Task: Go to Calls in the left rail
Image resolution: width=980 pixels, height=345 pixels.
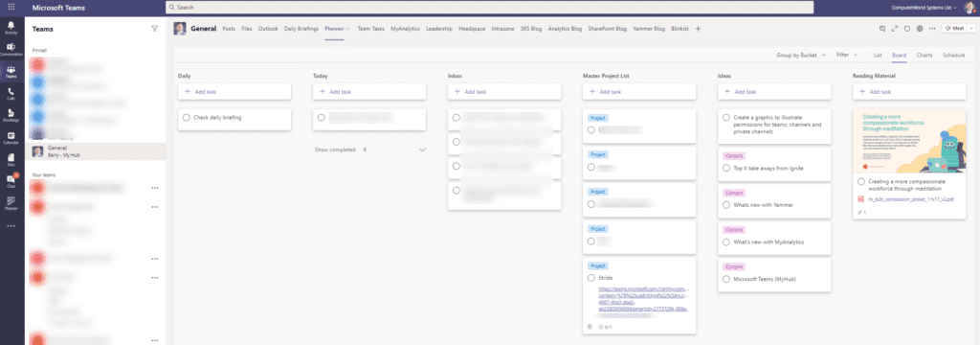Action: 11,94
